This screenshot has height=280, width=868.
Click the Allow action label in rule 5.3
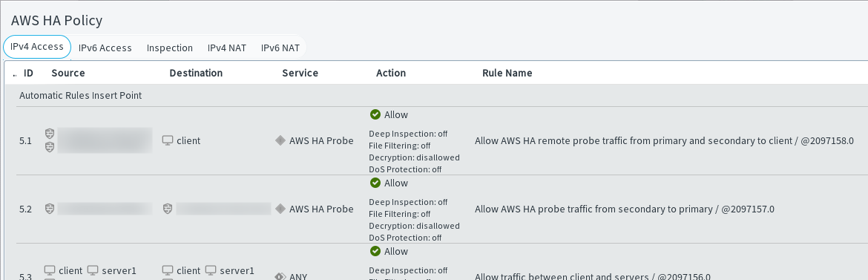pyautogui.click(x=396, y=251)
